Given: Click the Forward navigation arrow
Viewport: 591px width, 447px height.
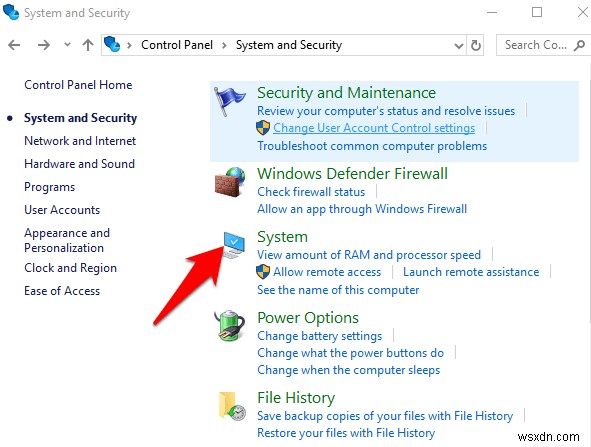Looking at the screenshot, I should click(x=44, y=45).
